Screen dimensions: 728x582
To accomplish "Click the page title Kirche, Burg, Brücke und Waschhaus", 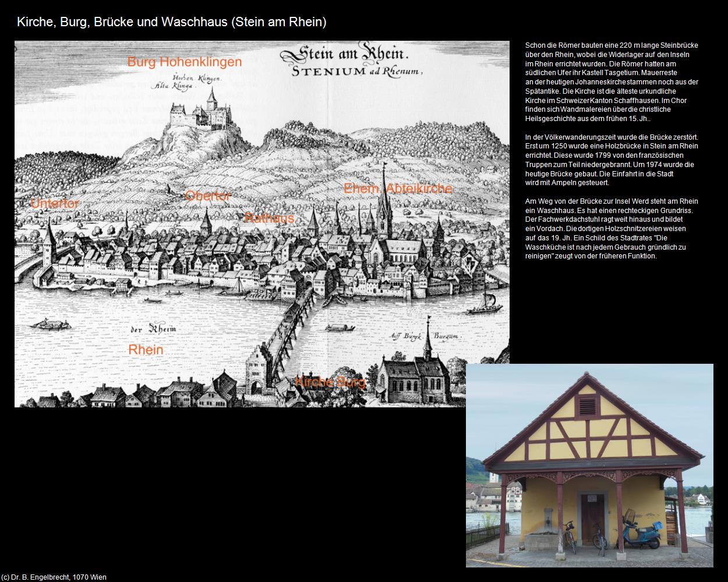I will point(172,22).
